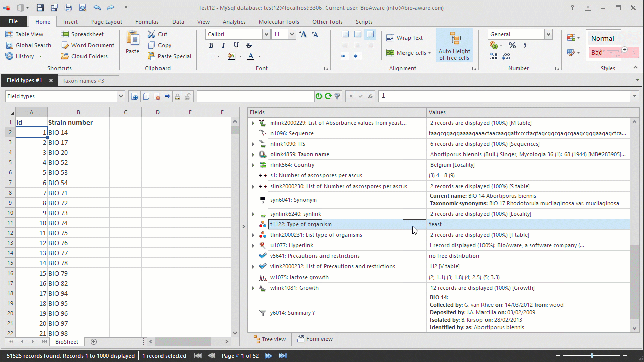Click the zoom slider in status bar
This screenshot has height=362, width=644.
pyautogui.click(x=592, y=356)
